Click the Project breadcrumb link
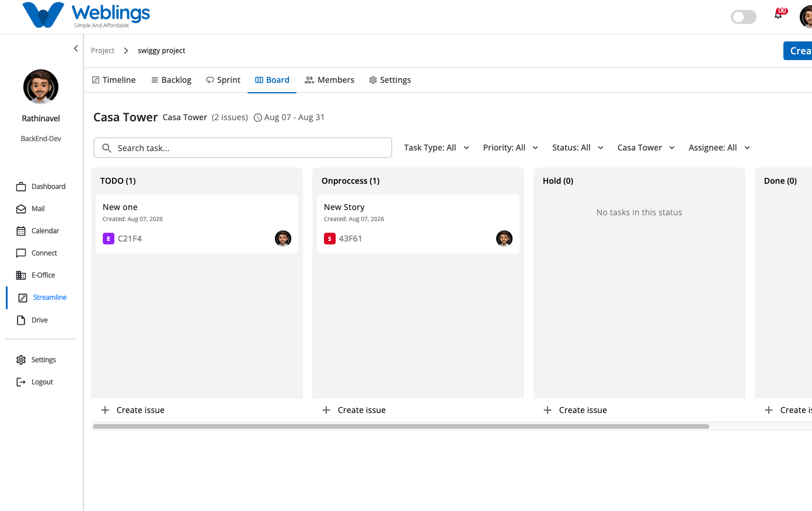Screen dimensions: 812x511 pyautogui.click(x=103, y=51)
